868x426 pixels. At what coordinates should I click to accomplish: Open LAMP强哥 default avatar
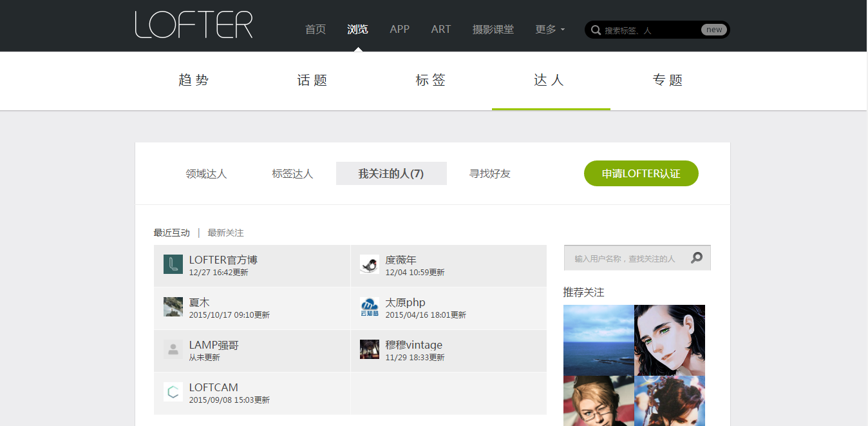(173, 349)
